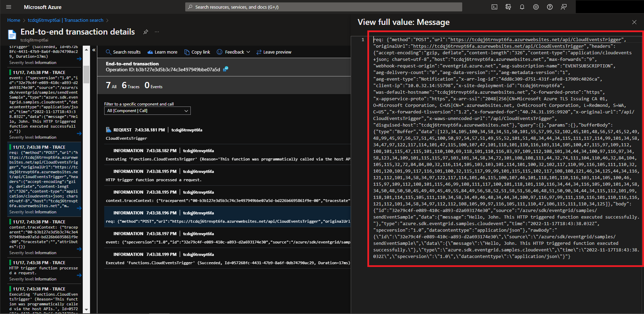
Task: Click the REQUEST CloudEventsTrigger icon
Action: coord(108,130)
